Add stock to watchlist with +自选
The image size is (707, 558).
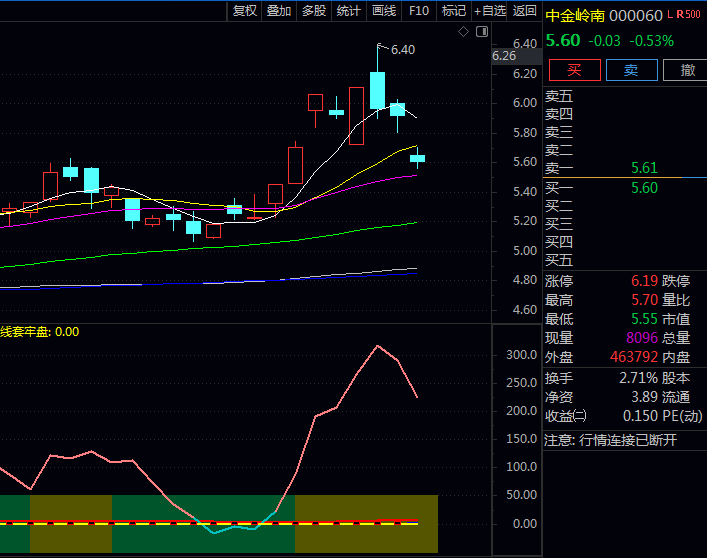490,11
